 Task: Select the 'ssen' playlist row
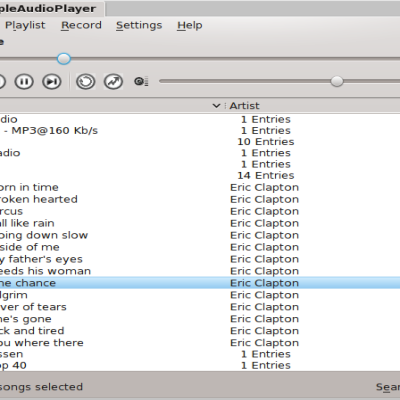click(200, 354)
